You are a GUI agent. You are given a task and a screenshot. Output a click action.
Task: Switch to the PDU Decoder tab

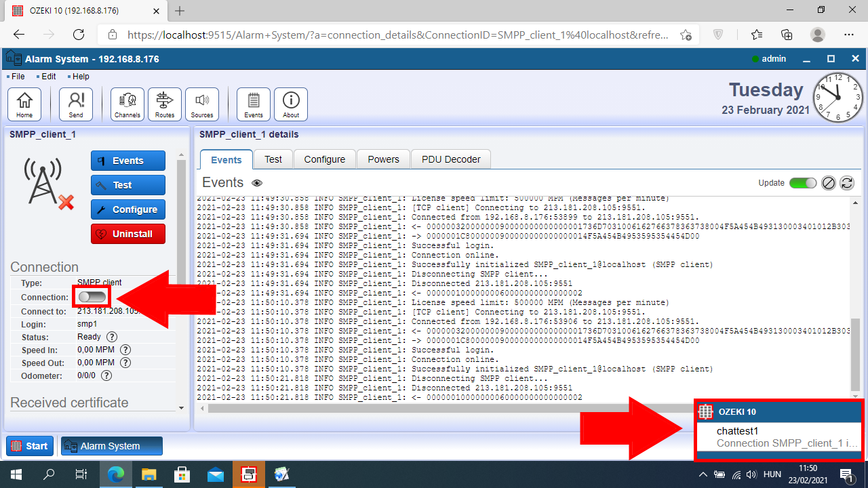click(x=451, y=159)
